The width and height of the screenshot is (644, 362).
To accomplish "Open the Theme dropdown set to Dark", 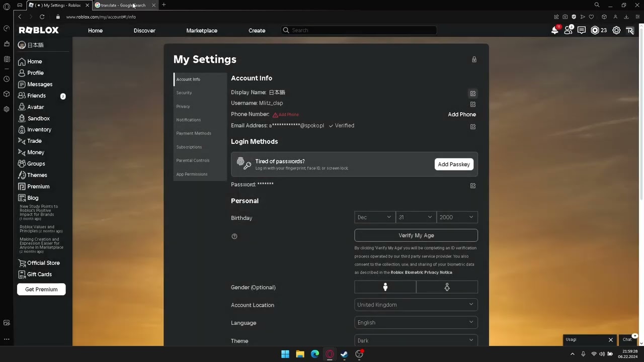I will tap(416, 341).
